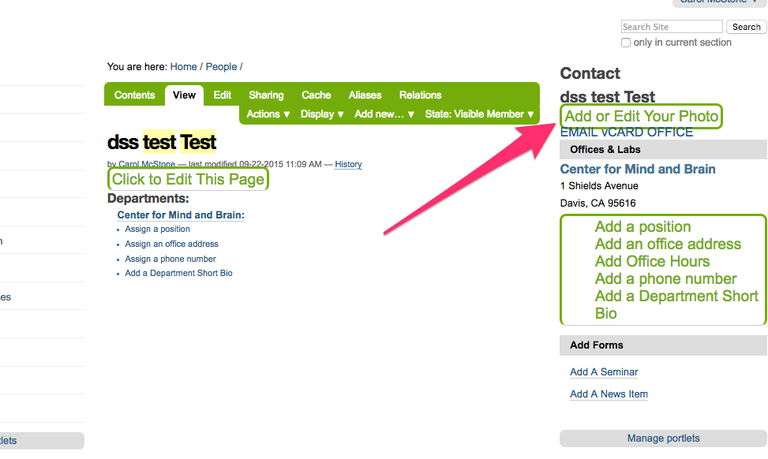Viewport: 768px width, 459px height.
Task: Open the Relations tab
Action: pyautogui.click(x=420, y=95)
